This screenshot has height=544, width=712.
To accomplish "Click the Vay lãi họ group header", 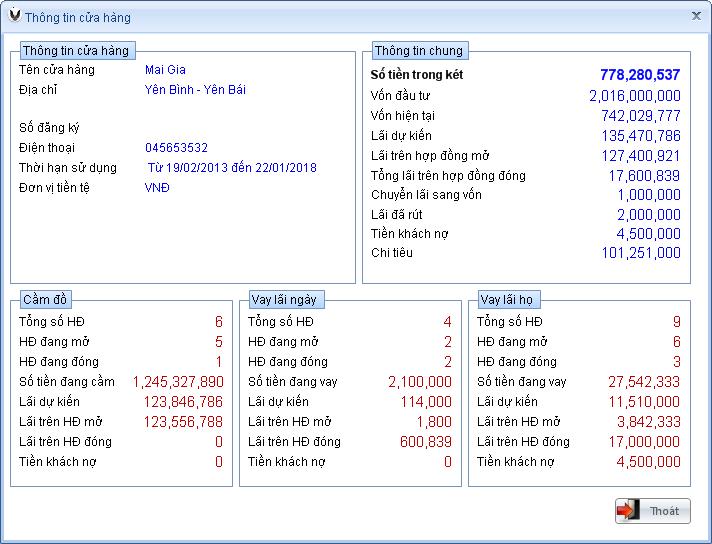I will point(508,300).
